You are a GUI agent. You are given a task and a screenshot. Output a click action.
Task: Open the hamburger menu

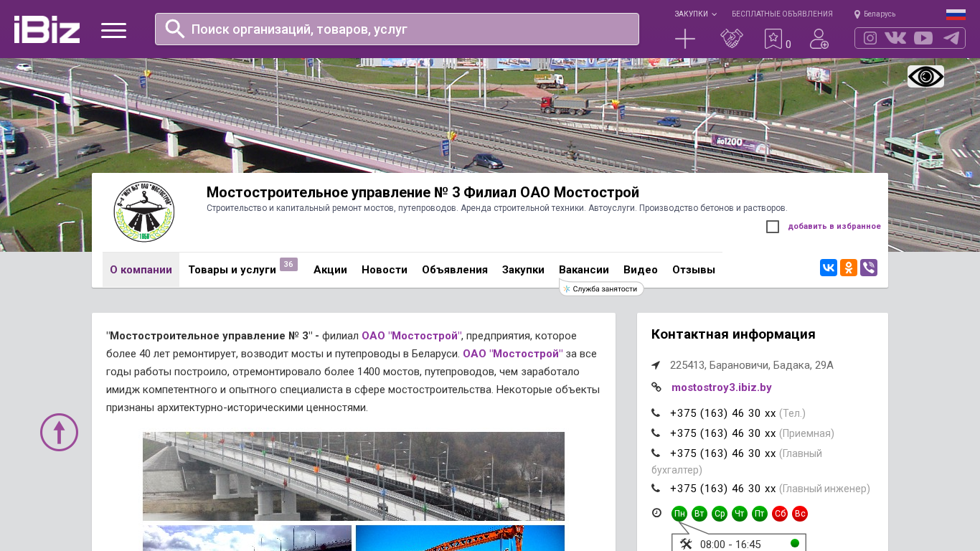coord(113,30)
